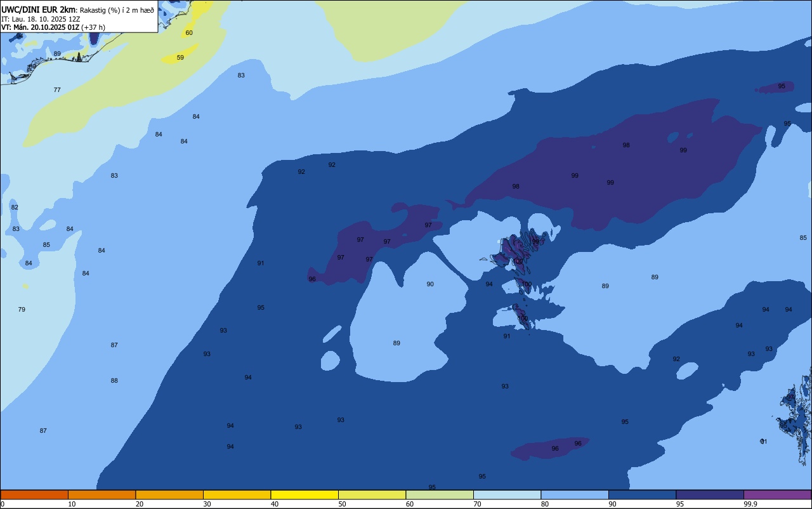Viewport: 812px width, 509px height.
Task: Select the orange 10–20 legend color band
Action: click(x=101, y=494)
